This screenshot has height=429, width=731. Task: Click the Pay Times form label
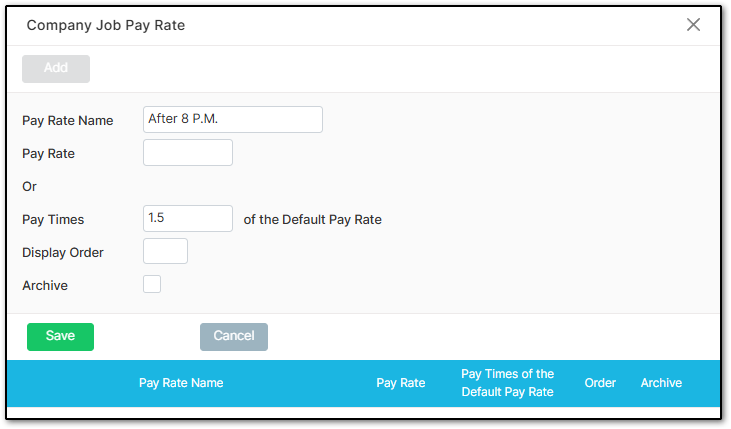coord(53,220)
